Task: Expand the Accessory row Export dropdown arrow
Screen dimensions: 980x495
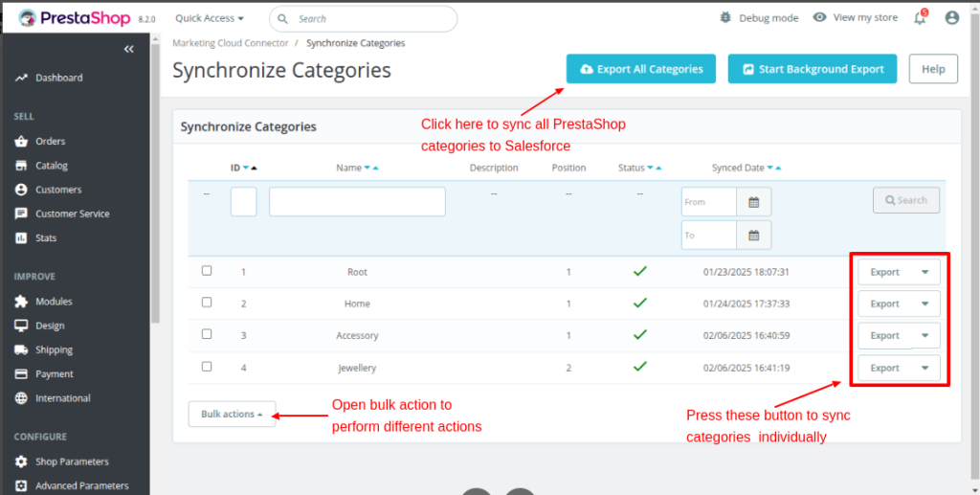Action: pos(925,336)
